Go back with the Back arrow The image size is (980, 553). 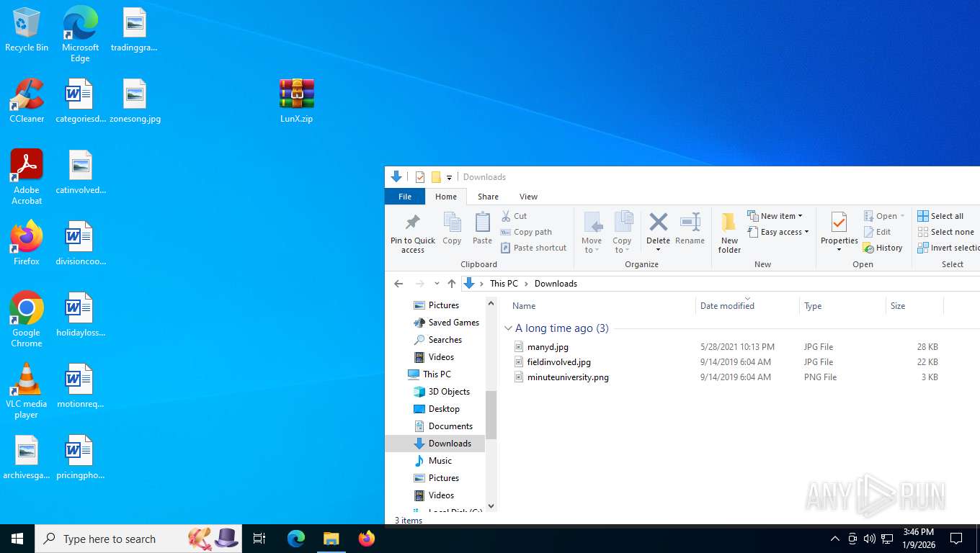(398, 284)
